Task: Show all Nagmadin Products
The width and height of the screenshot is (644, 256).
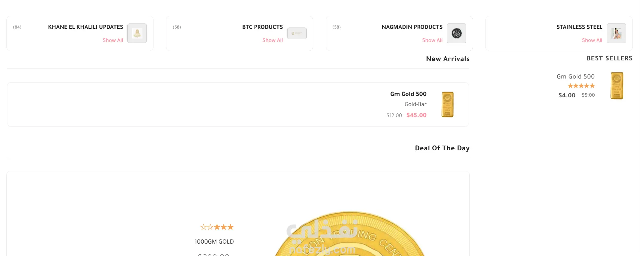Action: 432,40
